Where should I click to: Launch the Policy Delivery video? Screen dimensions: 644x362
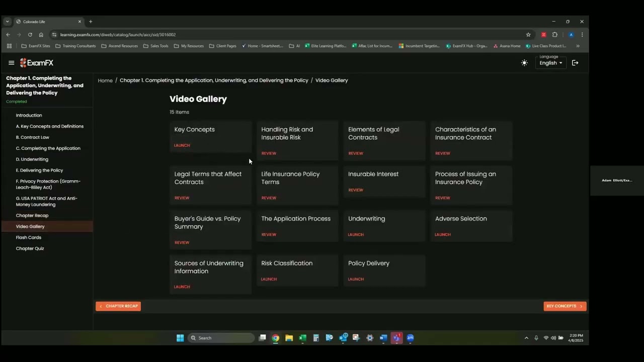(x=356, y=279)
